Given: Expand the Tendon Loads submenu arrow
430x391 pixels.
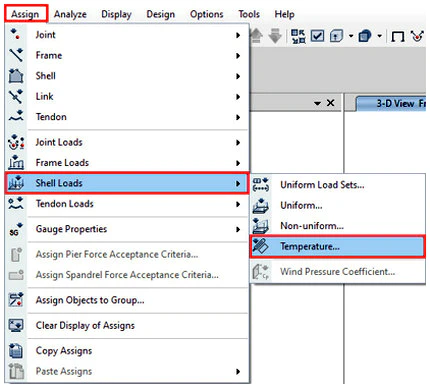Looking at the screenshot, I should (238, 204).
